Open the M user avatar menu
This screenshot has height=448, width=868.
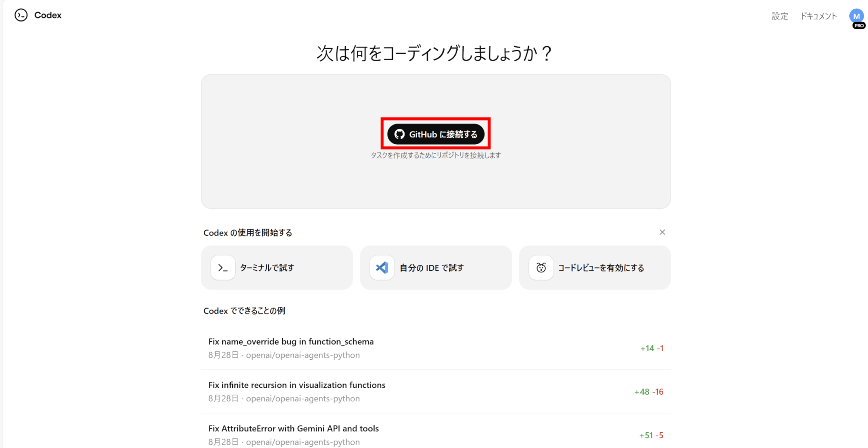(856, 16)
